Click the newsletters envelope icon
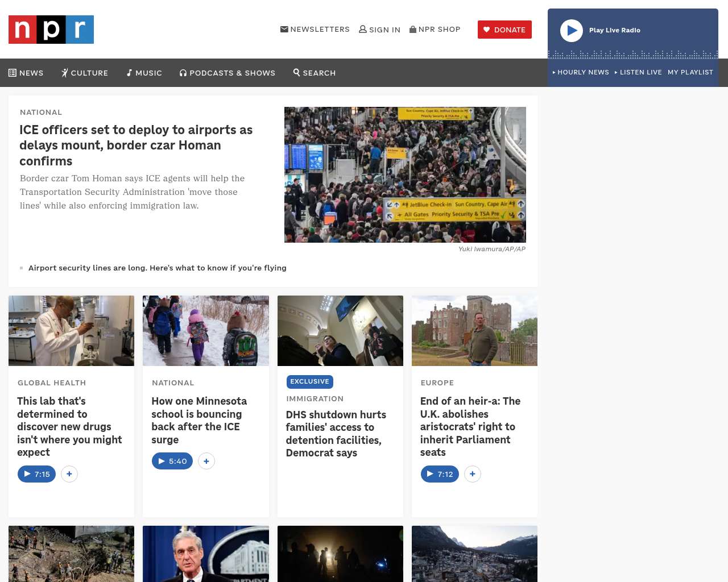Screen dimensions: 728x582 (284, 29)
